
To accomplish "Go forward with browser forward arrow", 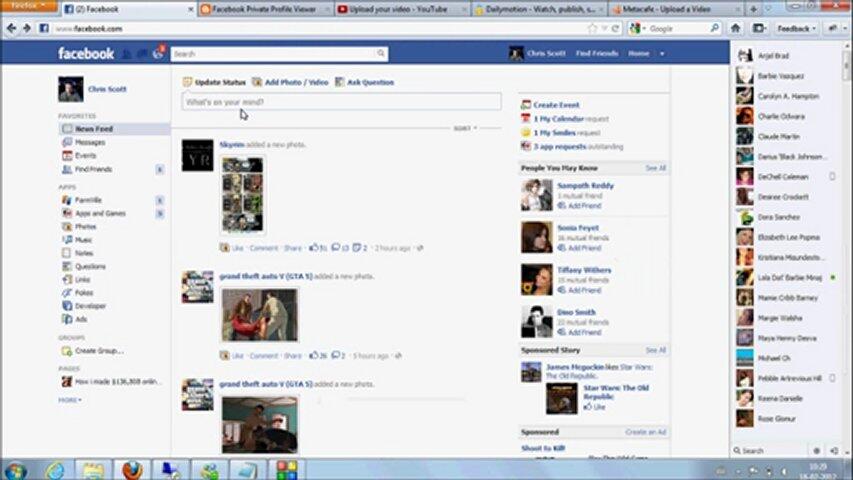I will [x=26, y=28].
